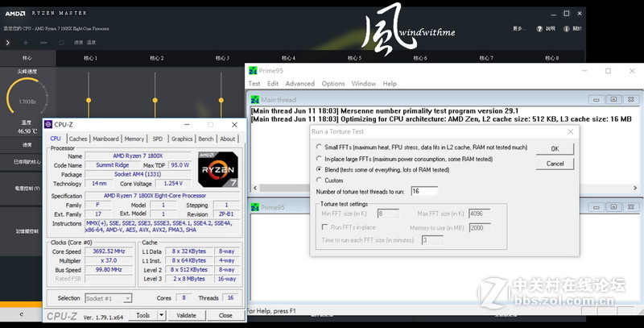
Task: Click the AMD logo in Ryzen Master
Action: pos(15,13)
